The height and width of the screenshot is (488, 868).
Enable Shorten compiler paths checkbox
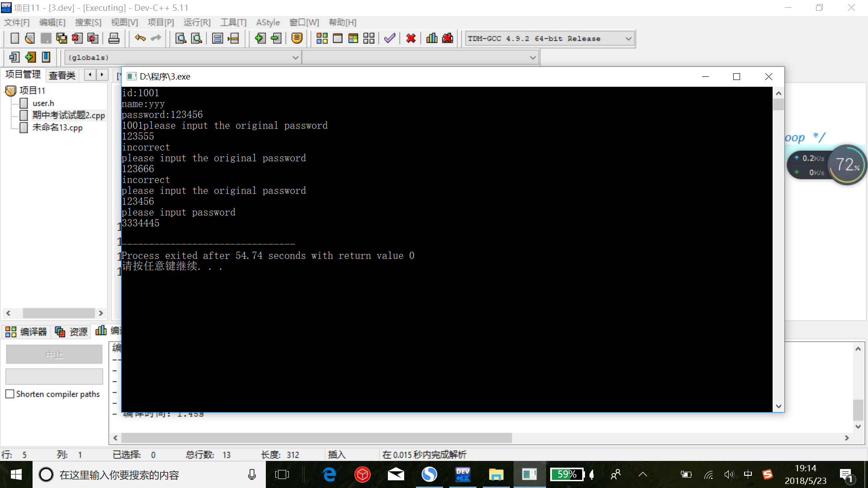click(x=10, y=394)
